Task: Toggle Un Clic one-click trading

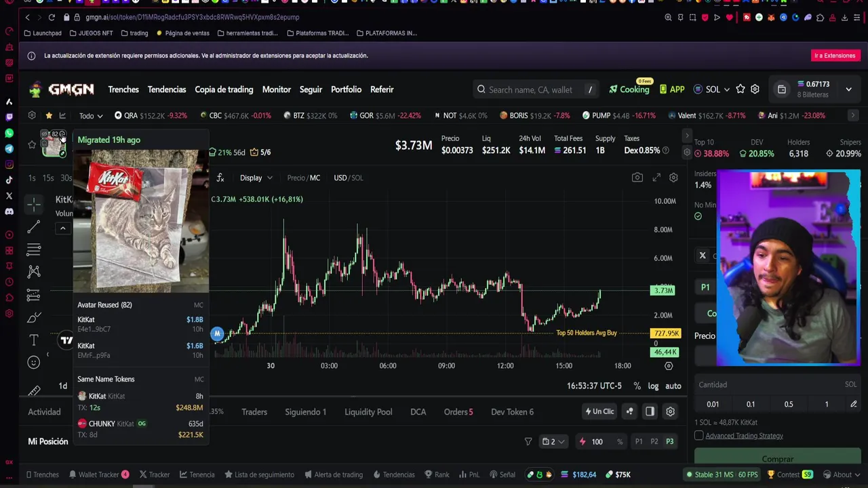Action: 599,411
